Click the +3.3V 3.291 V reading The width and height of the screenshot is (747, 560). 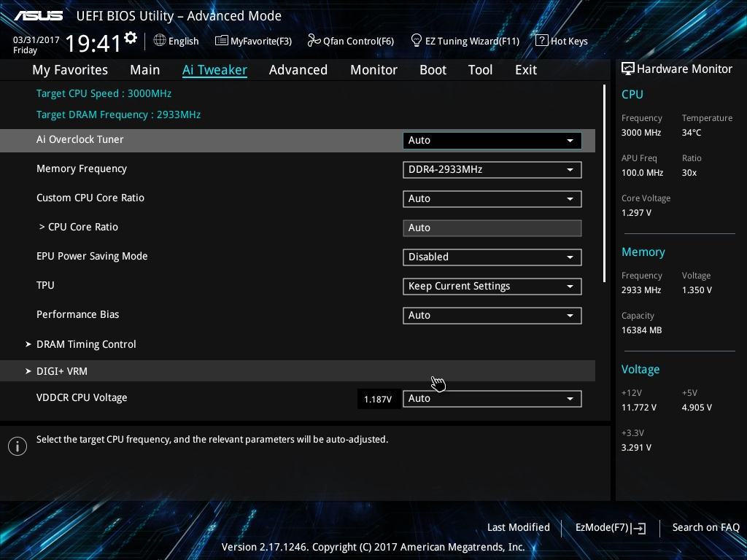636,447
